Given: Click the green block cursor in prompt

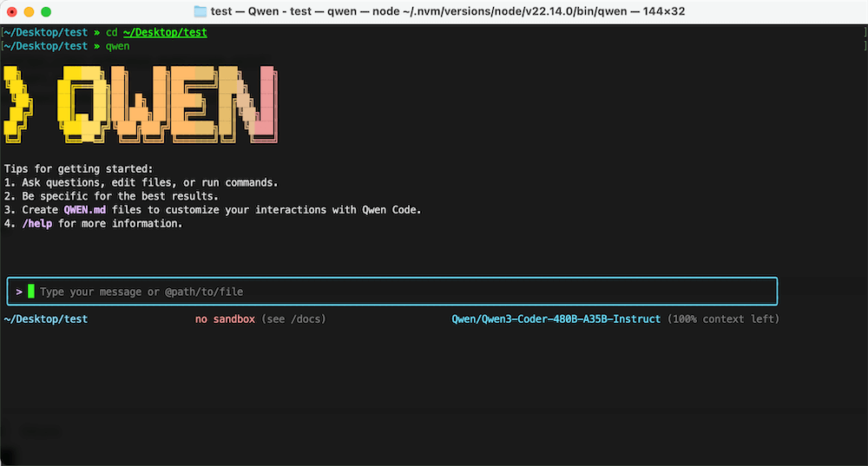Looking at the screenshot, I should pos(31,292).
